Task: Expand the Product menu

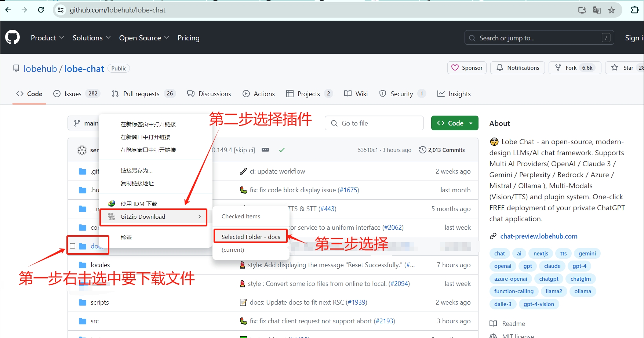Action: 47,38
